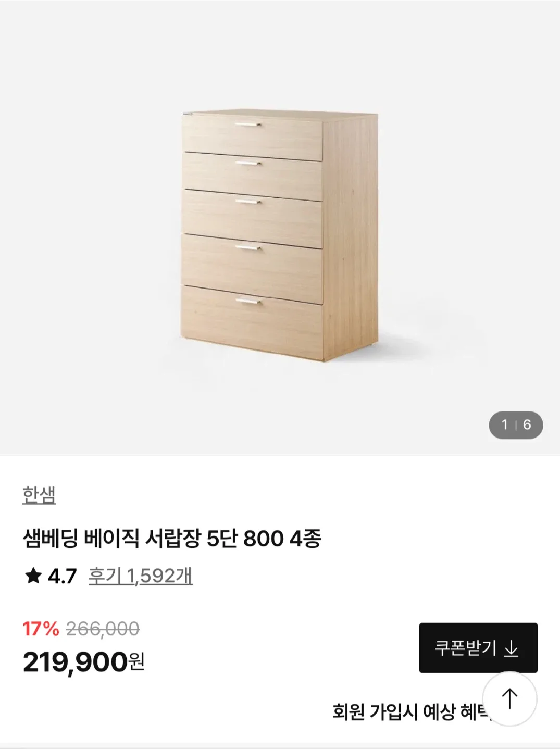Click the star rating icon
Viewport: 560px width, 750px height.
(x=33, y=576)
